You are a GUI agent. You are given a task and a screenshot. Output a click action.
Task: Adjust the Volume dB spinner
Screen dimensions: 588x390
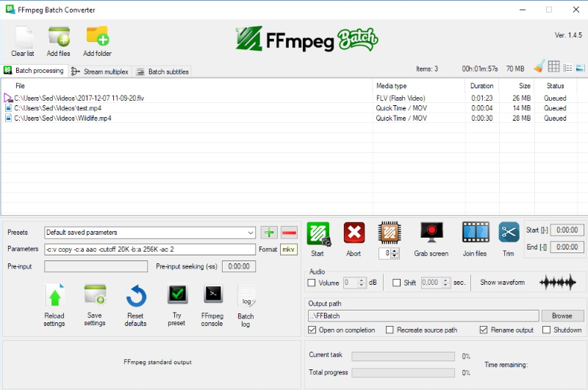click(362, 283)
